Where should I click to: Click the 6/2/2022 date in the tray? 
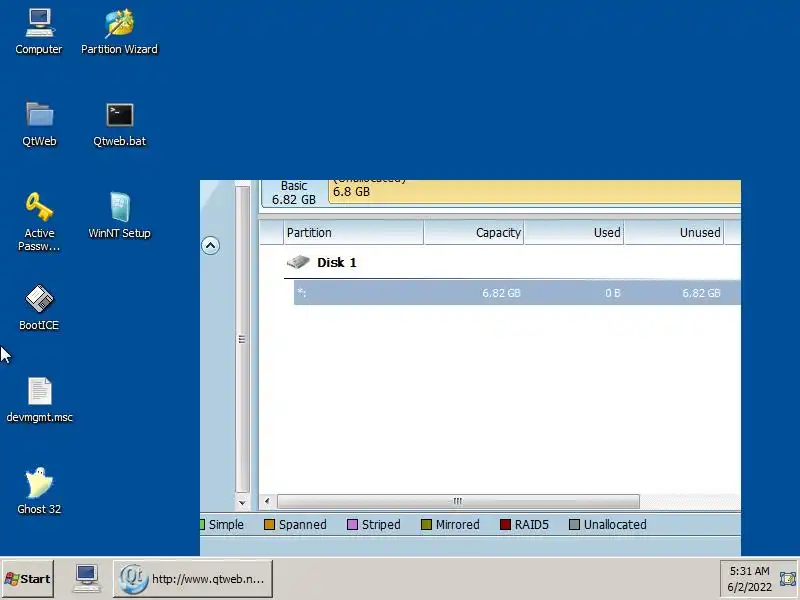(749, 587)
